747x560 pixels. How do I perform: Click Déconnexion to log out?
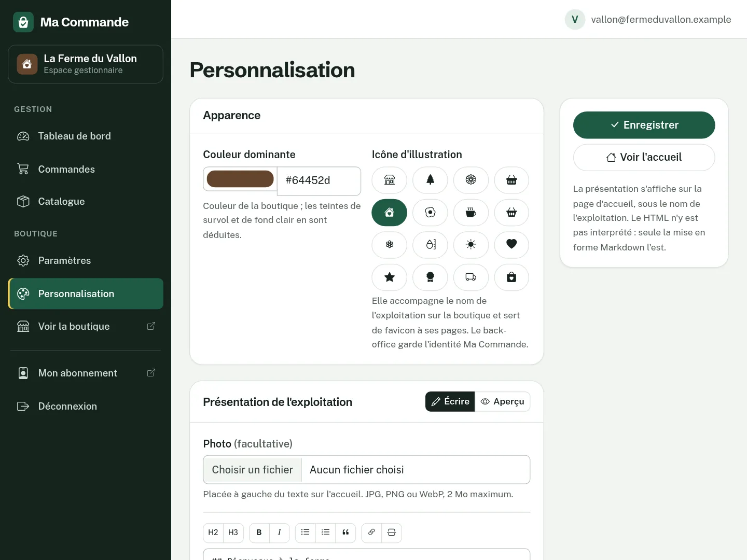click(x=86, y=407)
